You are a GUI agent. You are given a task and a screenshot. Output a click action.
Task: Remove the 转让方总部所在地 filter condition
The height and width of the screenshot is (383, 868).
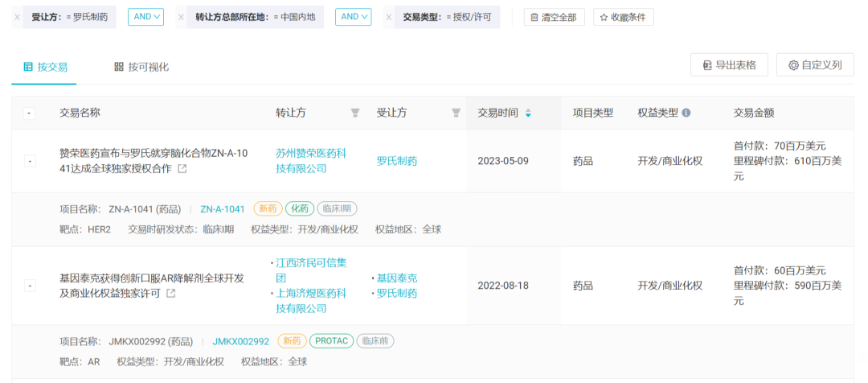tap(181, 17)
